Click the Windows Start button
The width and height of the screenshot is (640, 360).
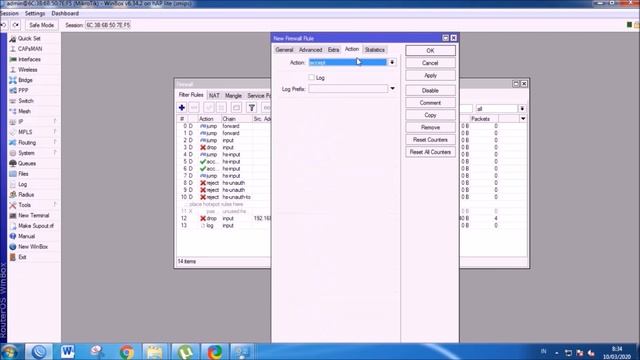(9, 351)
